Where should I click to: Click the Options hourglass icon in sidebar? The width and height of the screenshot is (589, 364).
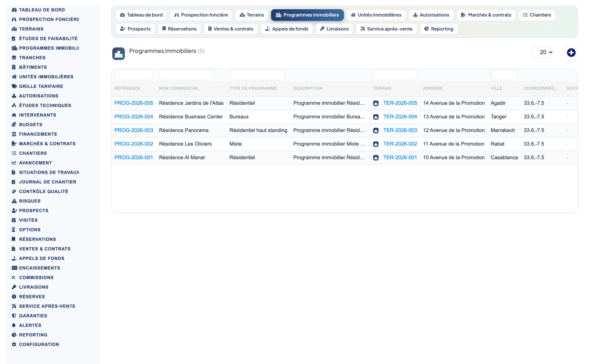pyautogui.click(x=14, y=230)
